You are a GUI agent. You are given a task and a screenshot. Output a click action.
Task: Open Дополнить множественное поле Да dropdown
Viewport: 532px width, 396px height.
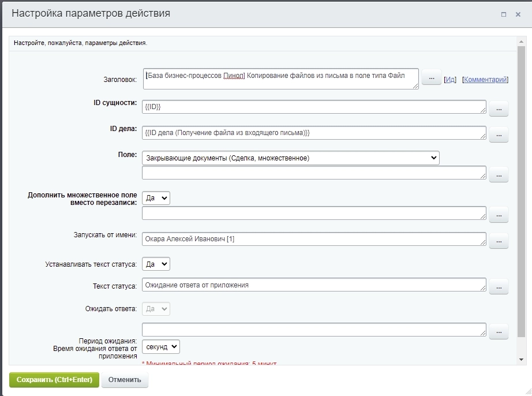(x=156, y=198)
